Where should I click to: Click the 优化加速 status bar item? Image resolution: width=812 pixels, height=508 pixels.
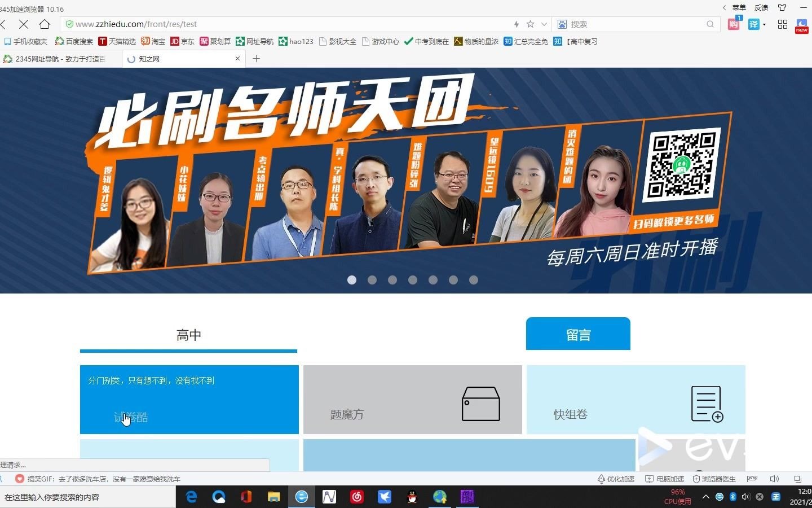pyautogui.click(x=616, y=479)
